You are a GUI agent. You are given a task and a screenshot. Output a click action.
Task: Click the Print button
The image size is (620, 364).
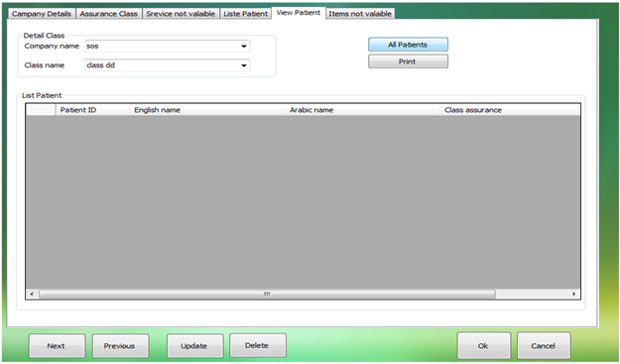(x=408, y=61)
